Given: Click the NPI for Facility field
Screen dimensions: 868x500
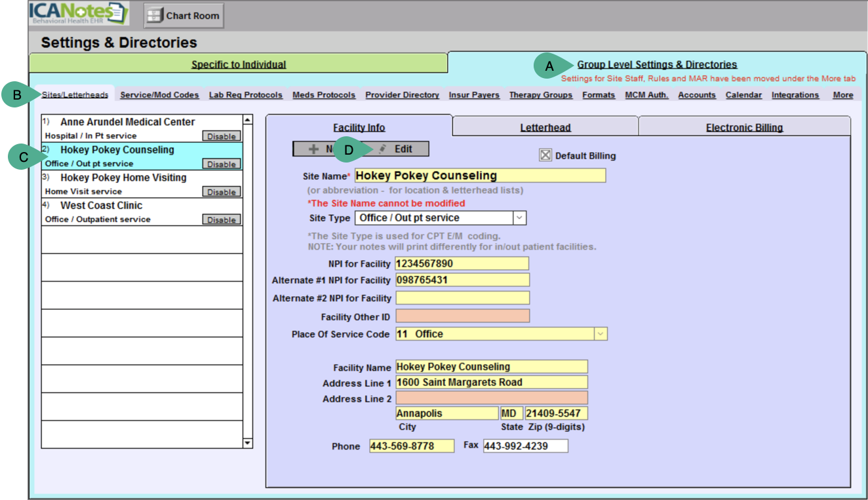Looking at the screenshot, I should [x=462, y=263].
